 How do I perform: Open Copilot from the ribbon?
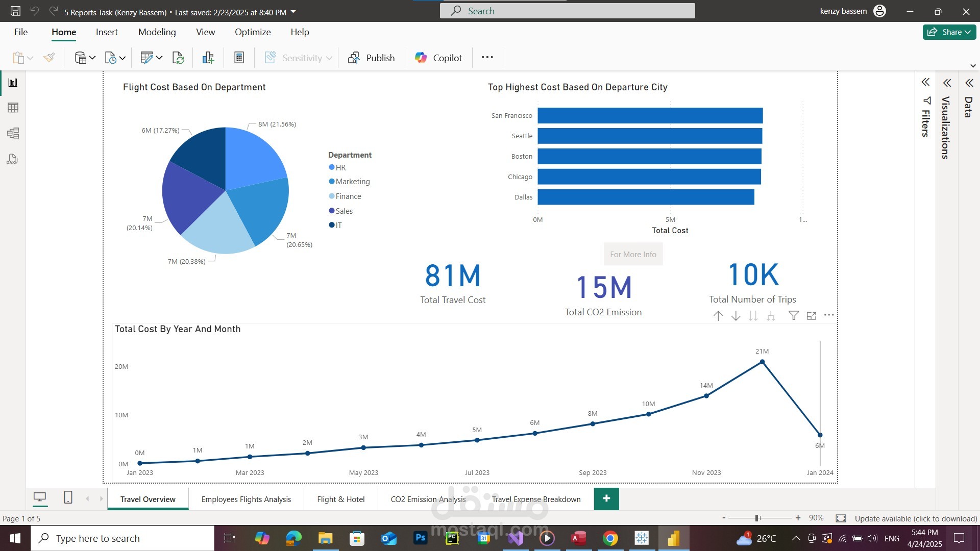tap(439, 58)
